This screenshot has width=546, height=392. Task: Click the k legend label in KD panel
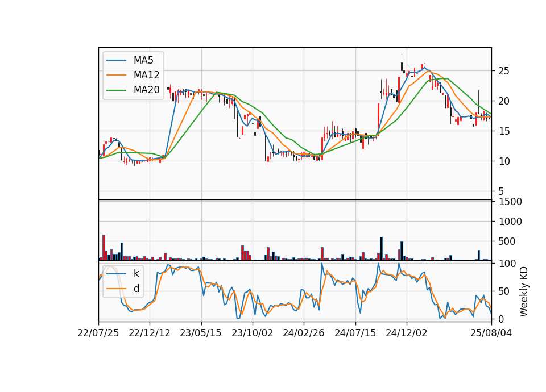pyautogui.click(x=136, y=273)
